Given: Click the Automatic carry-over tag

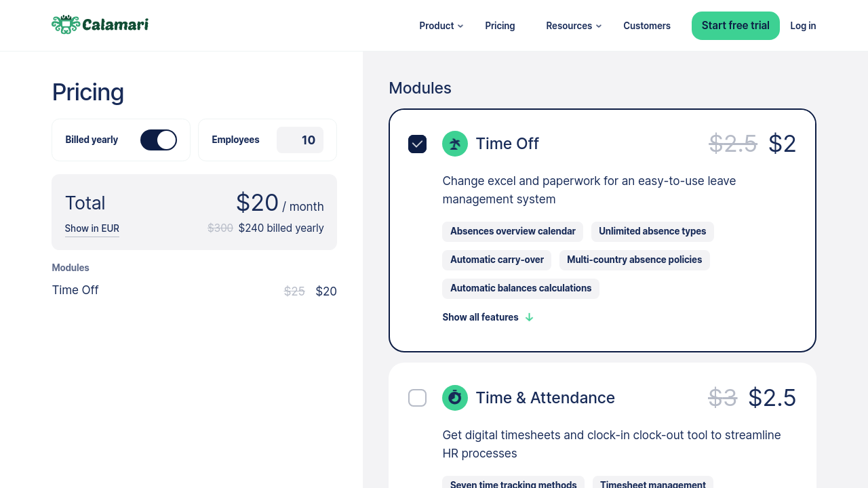Looking at the screenshot, I should (497, 260).
